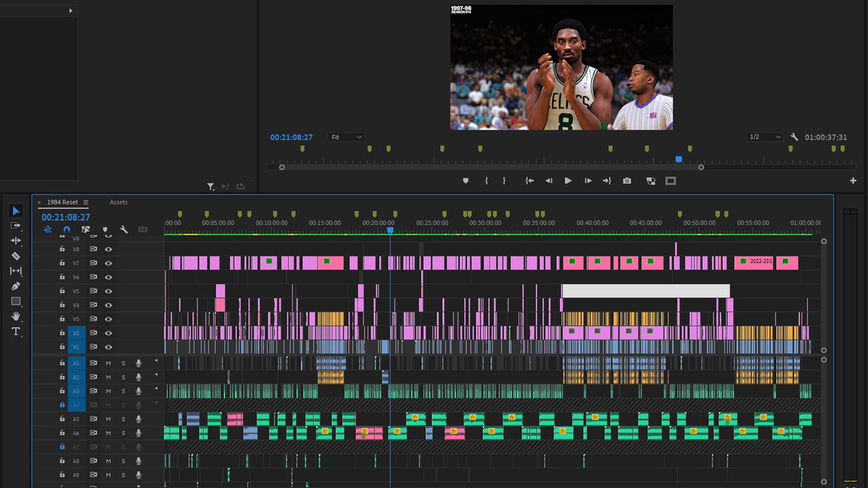The width and height of the screenshot is (868, 488).
Task: Click Mark In in Program monitor
Action: click(x=486, y=181)
